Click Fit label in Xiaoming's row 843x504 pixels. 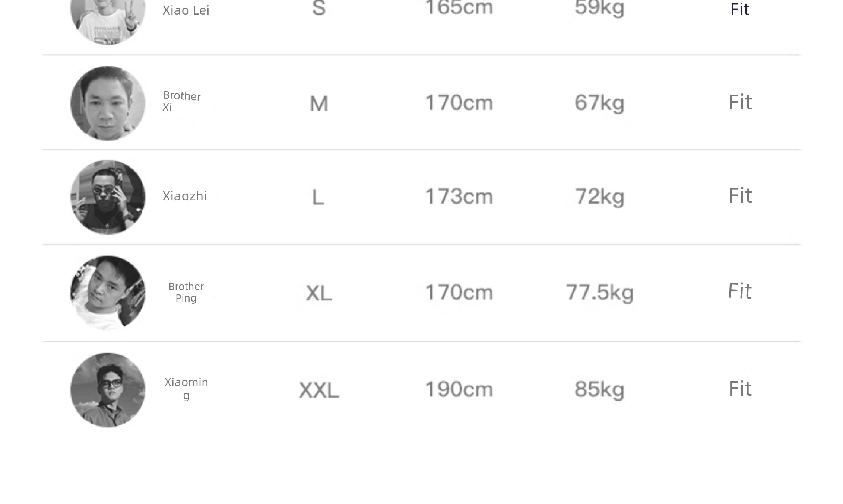[740, 389]
